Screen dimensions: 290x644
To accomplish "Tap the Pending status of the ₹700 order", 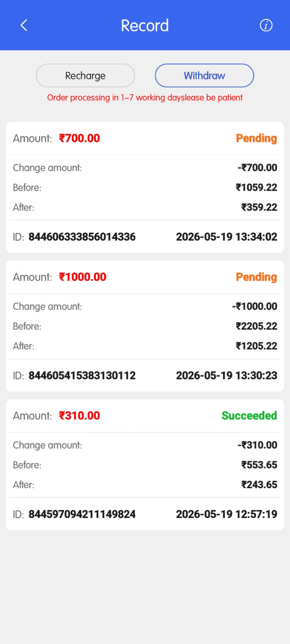I will click(x=256, y=138).
